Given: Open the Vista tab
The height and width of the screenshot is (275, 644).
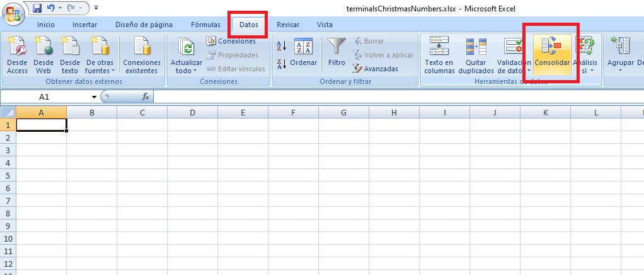Looking at the screenshot, I should point(325,25).
